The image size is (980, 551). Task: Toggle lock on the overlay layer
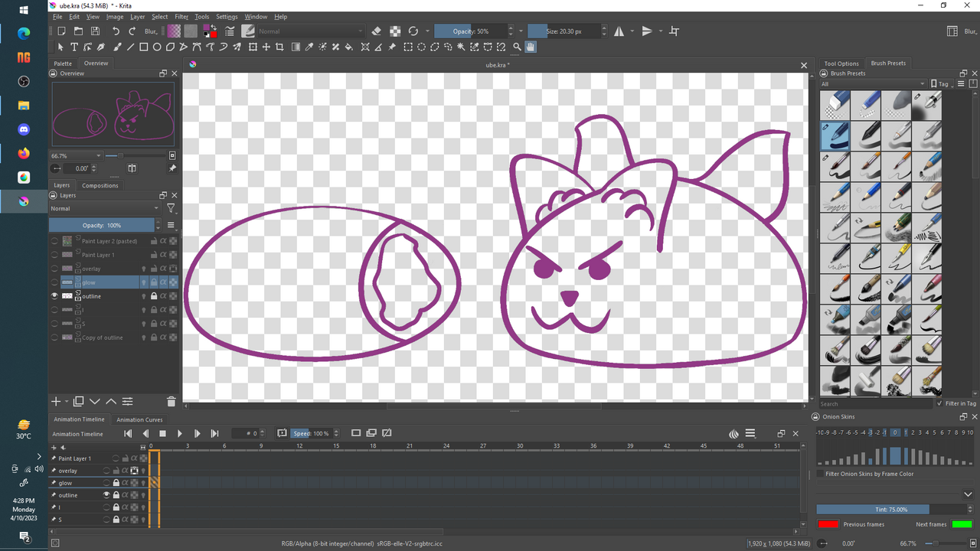tap(154, 269)
